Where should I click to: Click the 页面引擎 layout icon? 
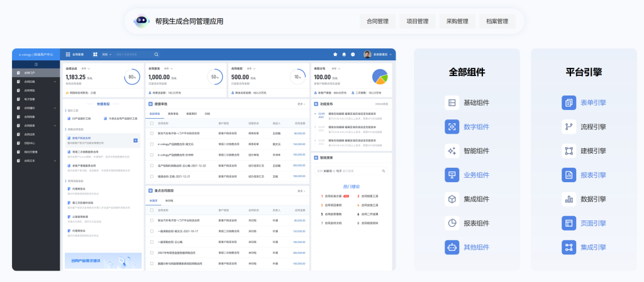(x=569, y=223)
